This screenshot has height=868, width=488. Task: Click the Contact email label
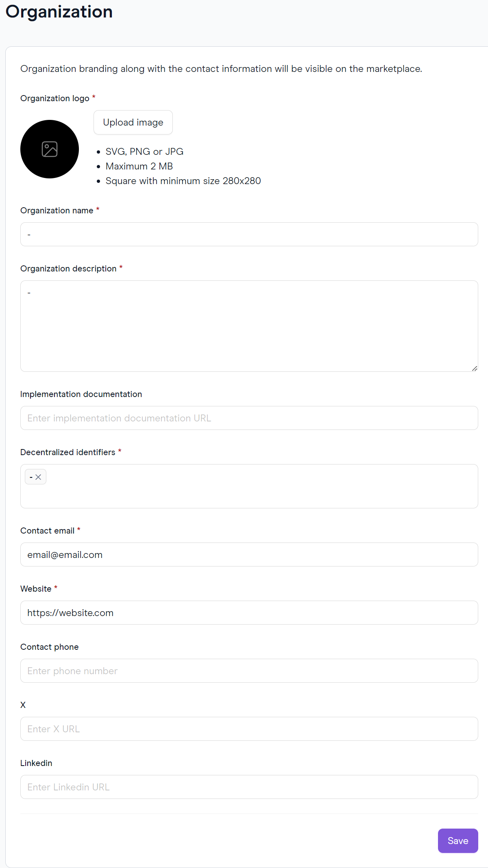[x=47, y=531]
